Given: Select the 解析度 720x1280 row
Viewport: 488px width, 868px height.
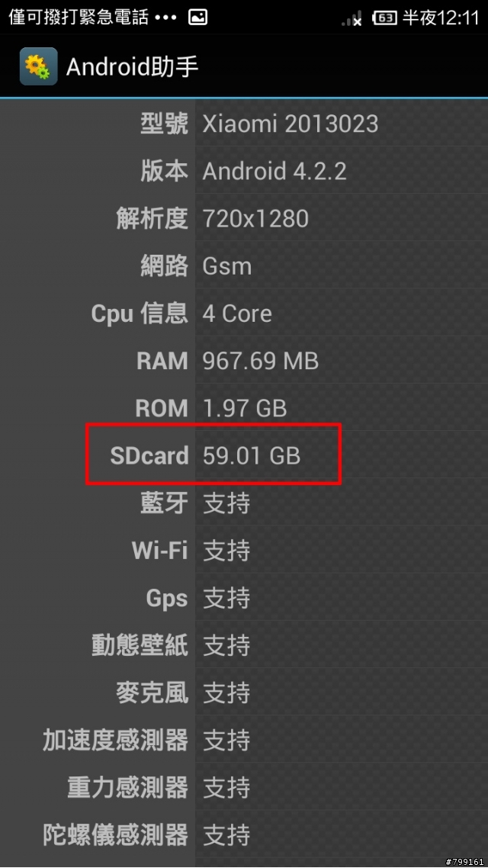Looking at the screenshot, I should [244, 218].
